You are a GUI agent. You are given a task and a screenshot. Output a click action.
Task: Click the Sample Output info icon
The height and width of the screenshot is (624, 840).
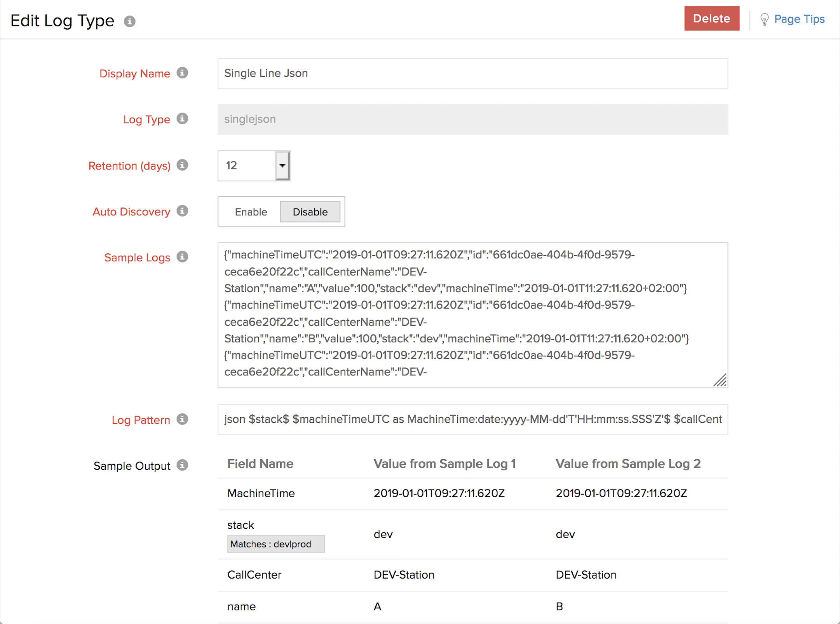182,465
